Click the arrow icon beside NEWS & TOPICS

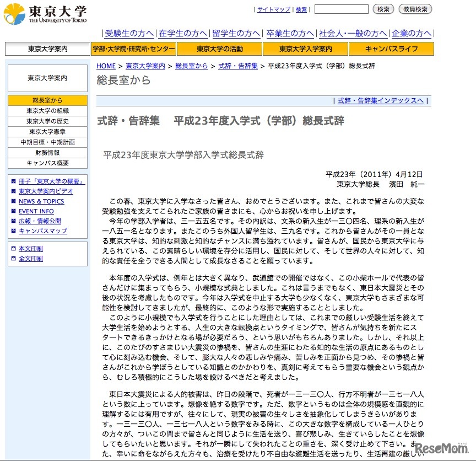click(13, 201)
